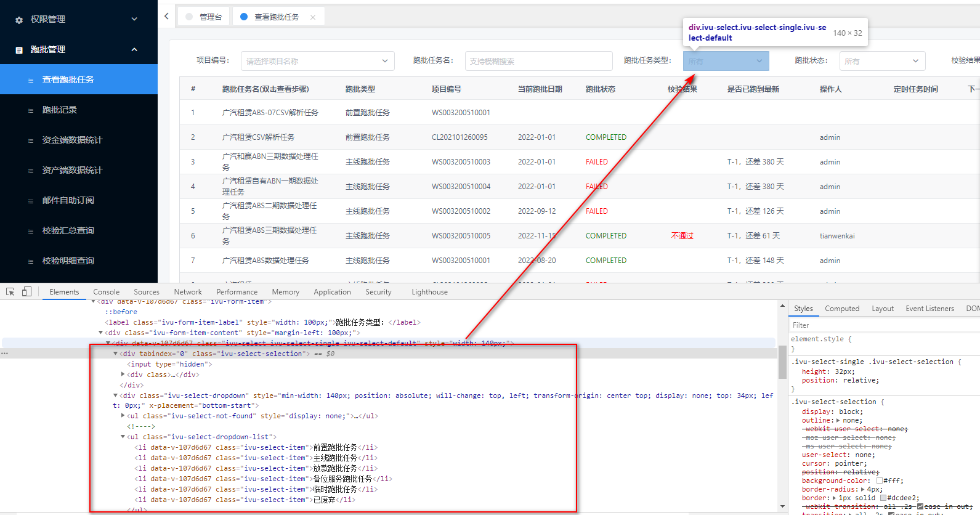The height and width of the screenshot is (515, 980).
Task: Open the 校验汇总查询 sidebar item
Action: coord(79,230)
